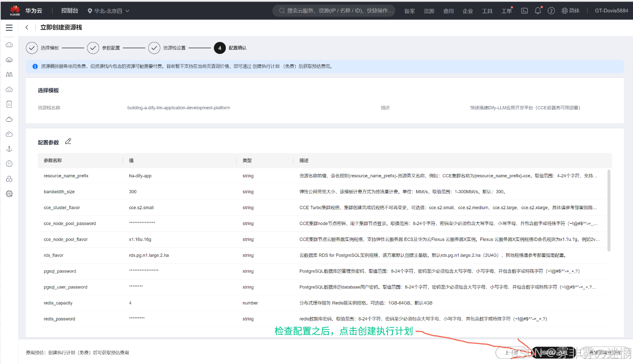Image resolution: width=633 pixels, height=364 pixels.
Task: Go to the 参数配置 step
Action: point(104,48)
